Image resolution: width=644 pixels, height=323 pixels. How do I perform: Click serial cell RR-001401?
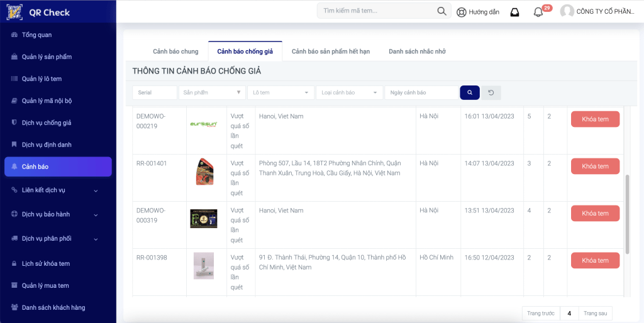coord(152,163)
